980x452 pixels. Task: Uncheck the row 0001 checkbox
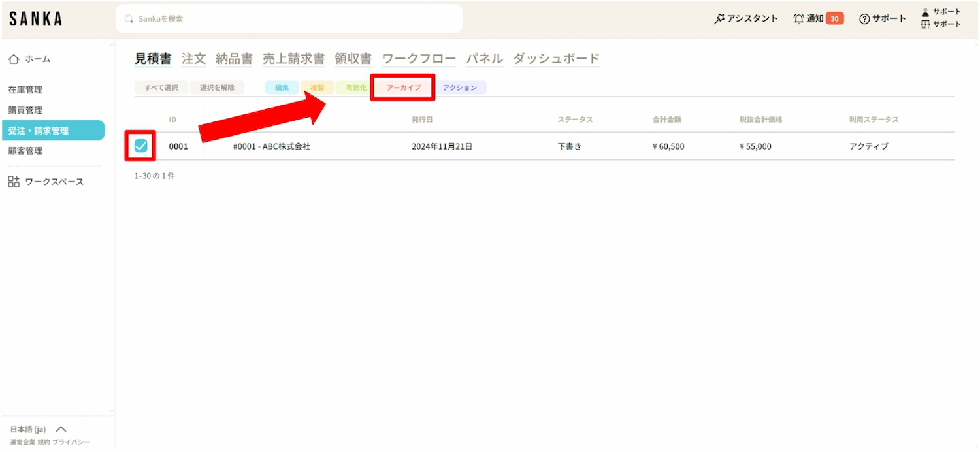point(140,146)
